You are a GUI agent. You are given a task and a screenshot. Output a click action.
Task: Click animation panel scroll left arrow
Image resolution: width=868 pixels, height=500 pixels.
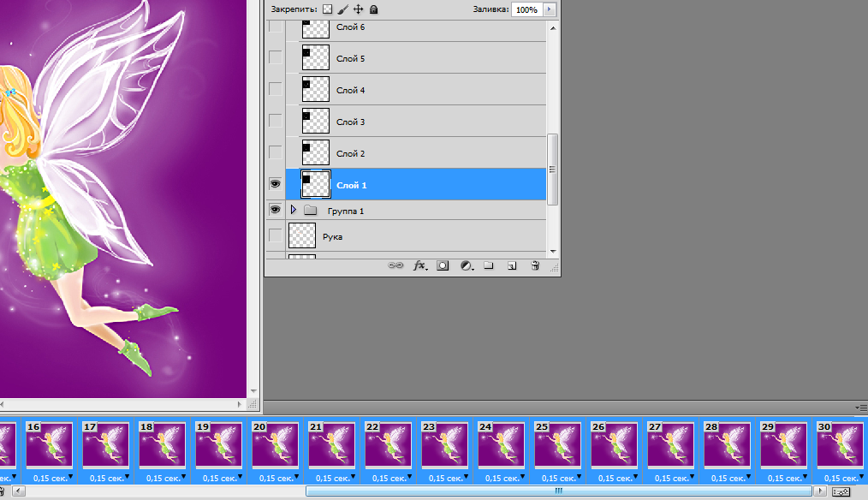tap(18, 491)
